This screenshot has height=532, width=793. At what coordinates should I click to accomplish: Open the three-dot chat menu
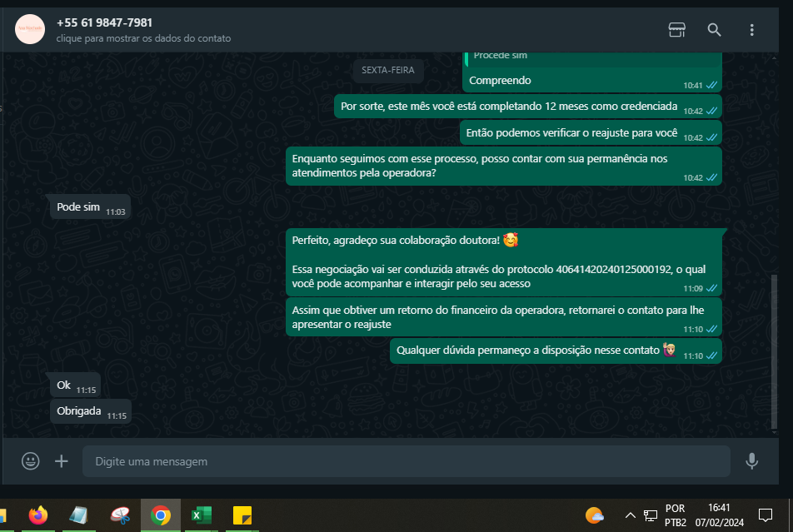[x=751, y=30]
